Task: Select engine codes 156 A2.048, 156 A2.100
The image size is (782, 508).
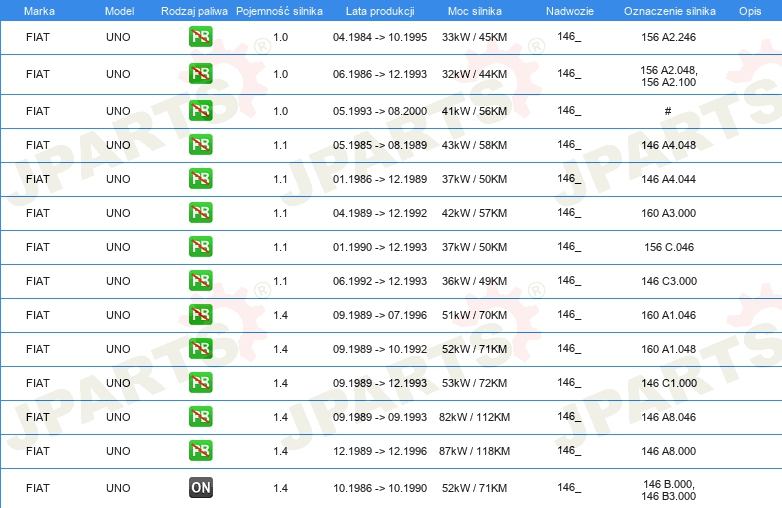Action: [x=669, y=76]
